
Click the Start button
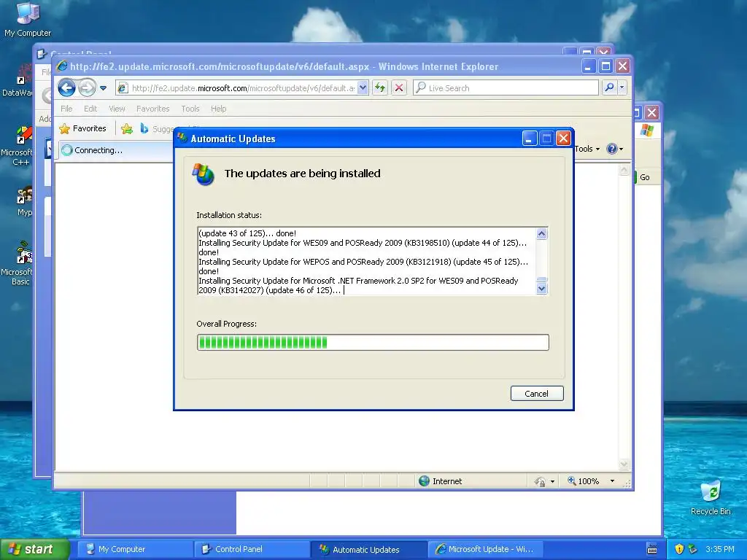(34, 549)
